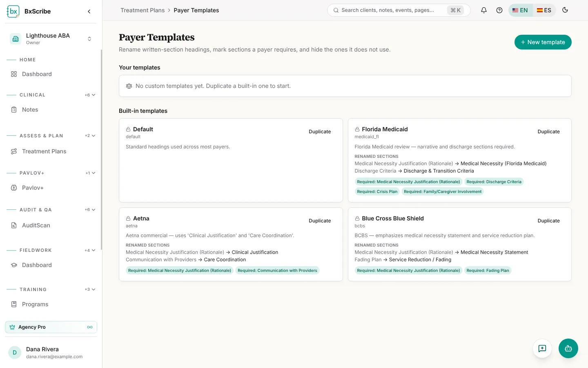Click the Required: Fading Plan tag
This screenshot has height=368, width=588.
488,270
